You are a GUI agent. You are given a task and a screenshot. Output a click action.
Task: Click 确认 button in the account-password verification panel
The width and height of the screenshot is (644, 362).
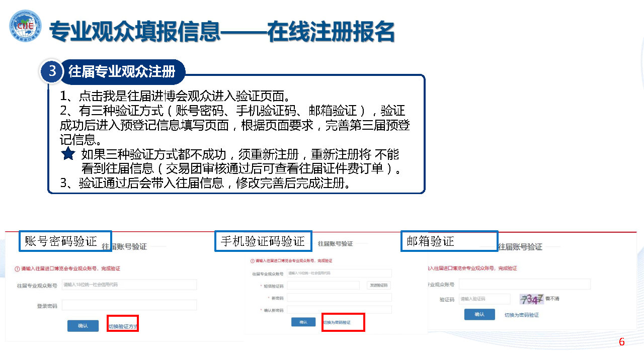pyautogui.click(x=83, y=326)
